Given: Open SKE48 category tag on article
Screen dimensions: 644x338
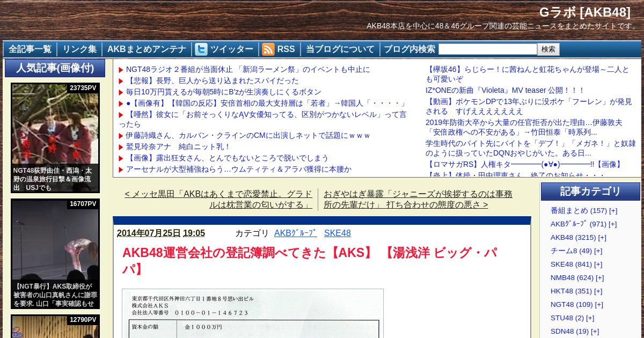Looking at the screenshot, I should [338, 233].
